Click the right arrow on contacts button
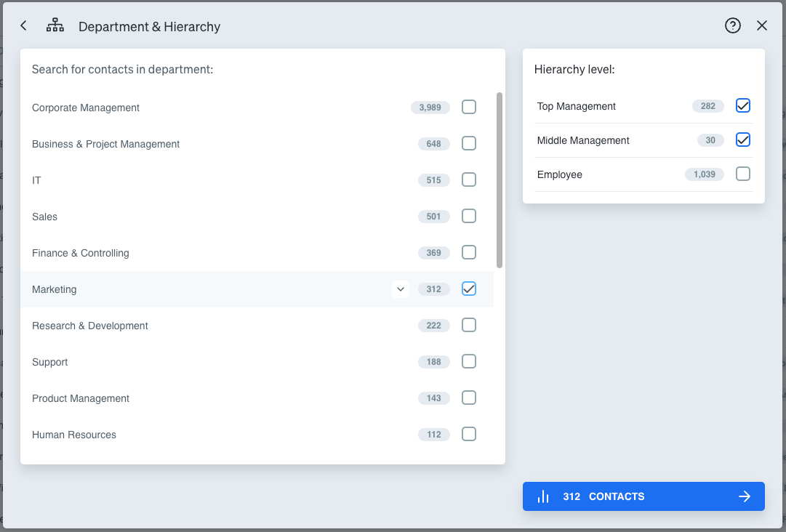Image resolution: width=786 pixels, height=532 pixels. coord(745,497)
